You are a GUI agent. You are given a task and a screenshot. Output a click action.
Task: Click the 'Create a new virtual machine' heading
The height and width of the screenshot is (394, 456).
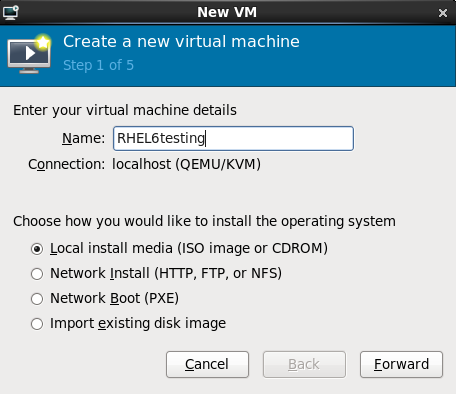coord(181,42)
